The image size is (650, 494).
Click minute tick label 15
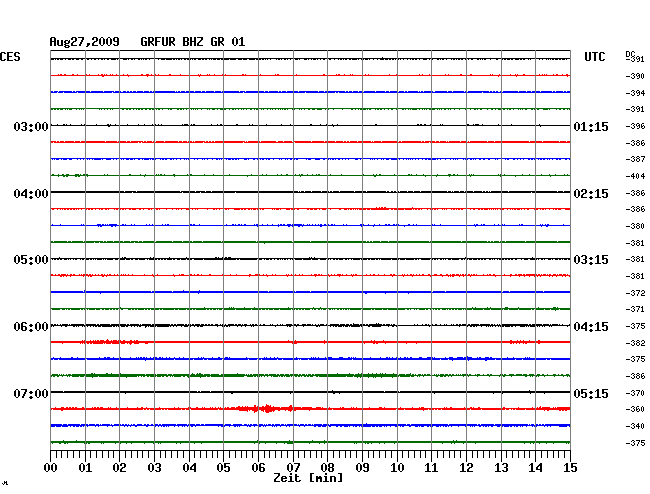coord(570,468)
